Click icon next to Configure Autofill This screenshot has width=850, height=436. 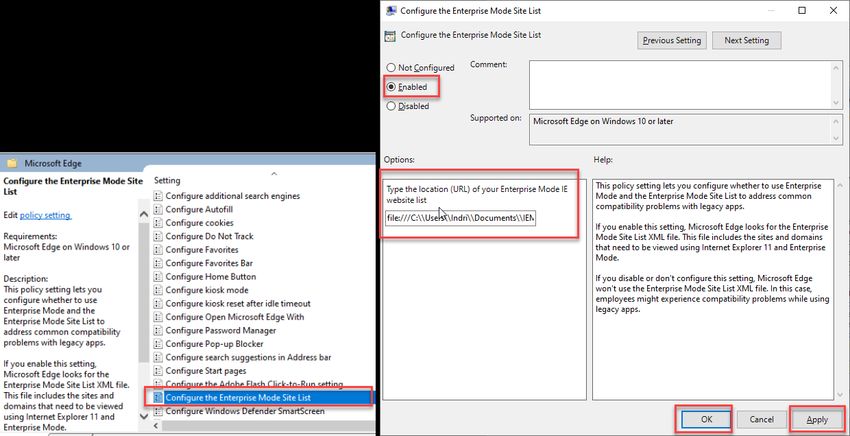point(158,209)
